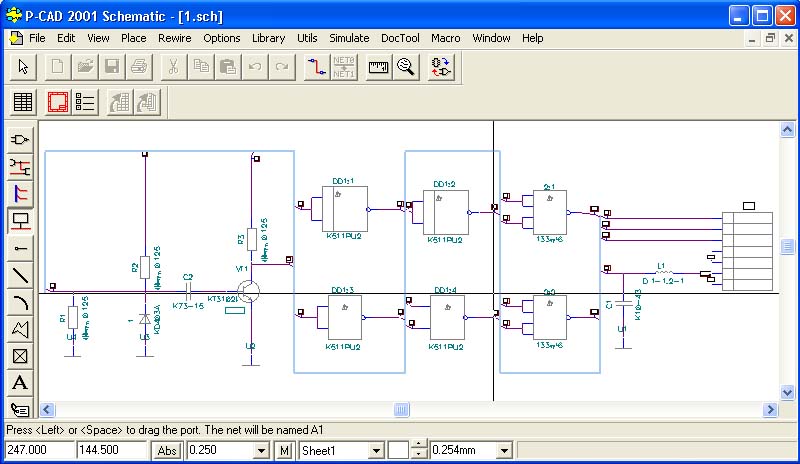Print the schematic sheet

[x=139, y=67]
